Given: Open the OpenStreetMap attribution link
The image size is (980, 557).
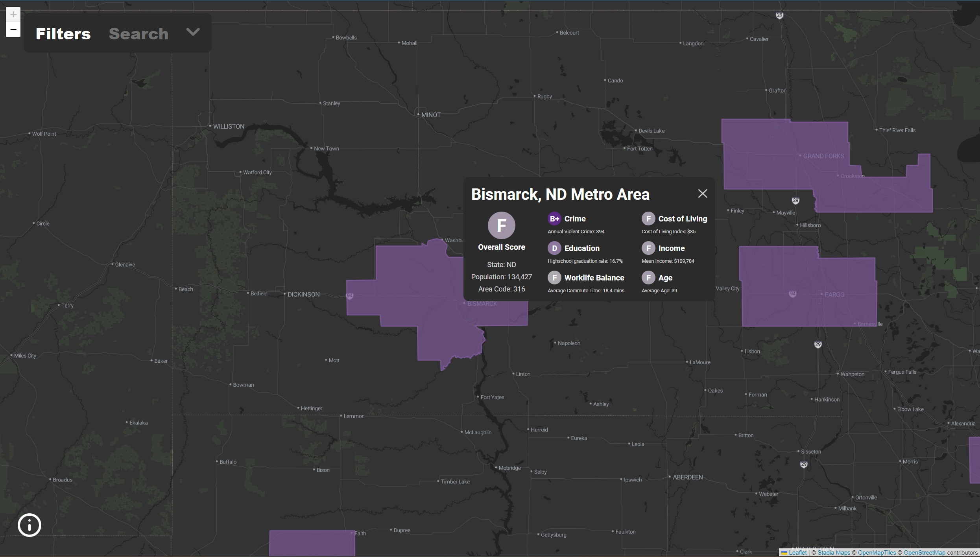Looking at the screenshot, I should [x=924, y=553].
